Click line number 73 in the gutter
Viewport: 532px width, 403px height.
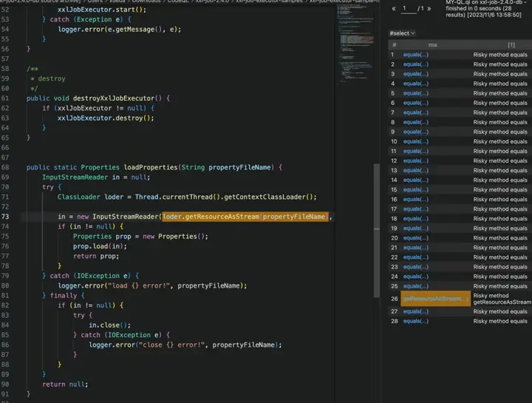point(5,217)
